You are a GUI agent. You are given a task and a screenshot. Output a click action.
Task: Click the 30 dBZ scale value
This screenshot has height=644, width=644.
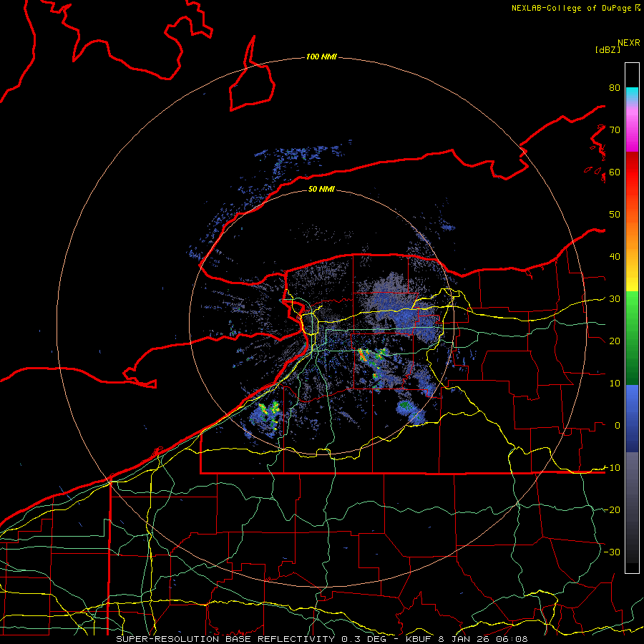coord(615,298)
